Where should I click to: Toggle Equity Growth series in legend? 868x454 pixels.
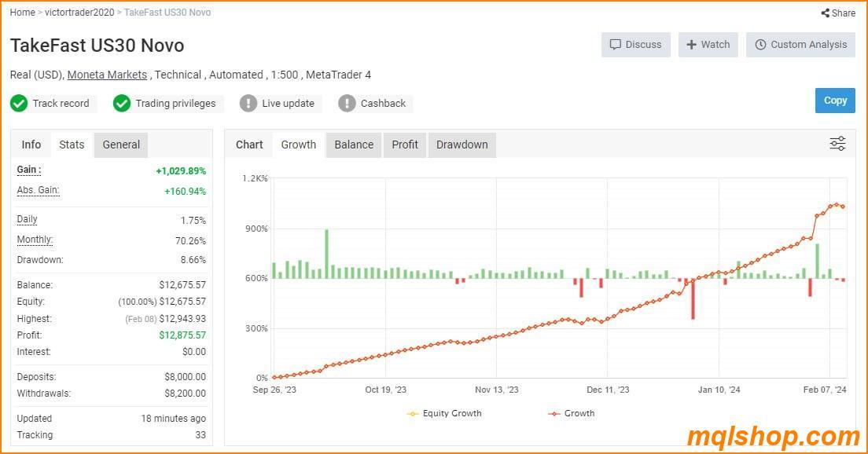coord(444,413)
